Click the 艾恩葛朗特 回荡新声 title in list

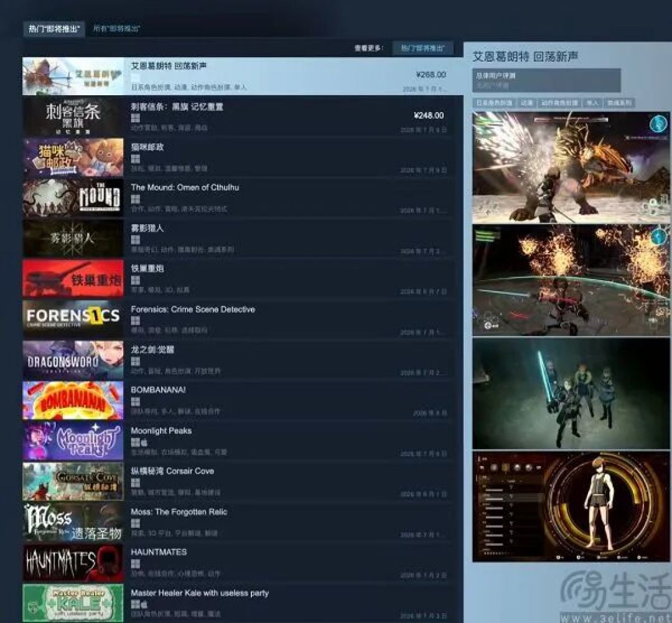169,65
